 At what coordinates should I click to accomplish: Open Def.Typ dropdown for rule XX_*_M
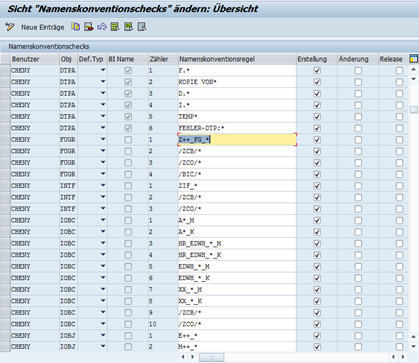point(103,289)
